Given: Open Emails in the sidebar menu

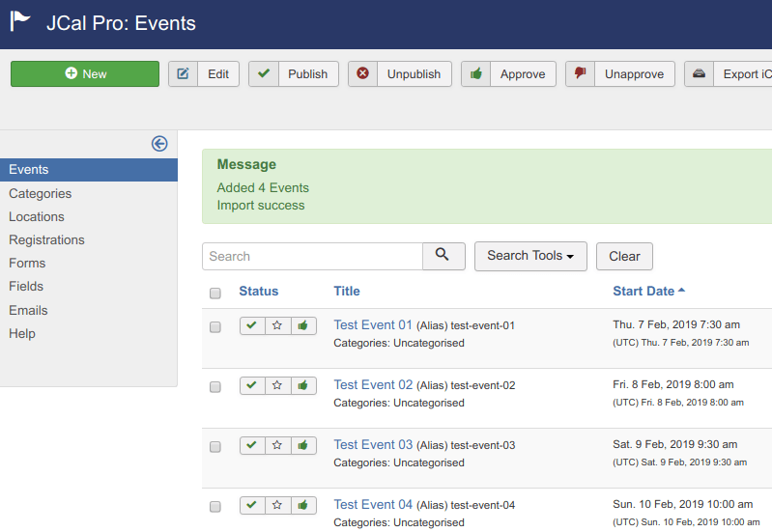Looking at the screenshot, I should tap(28, 310).
